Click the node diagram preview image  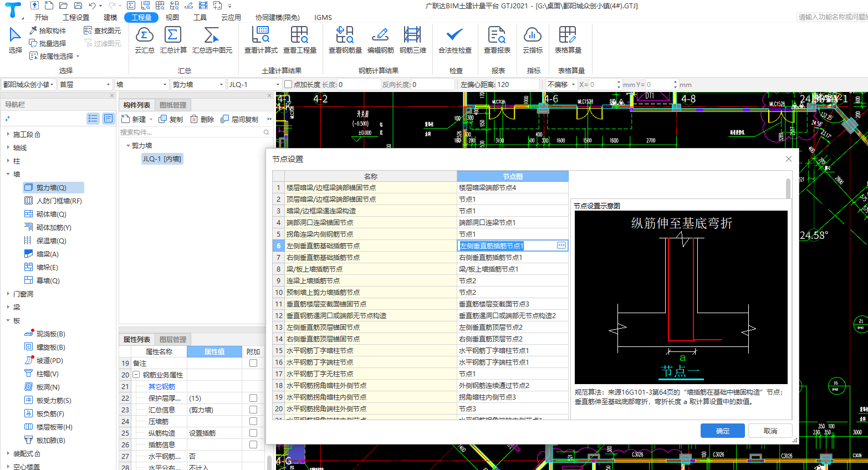point(681,297)
